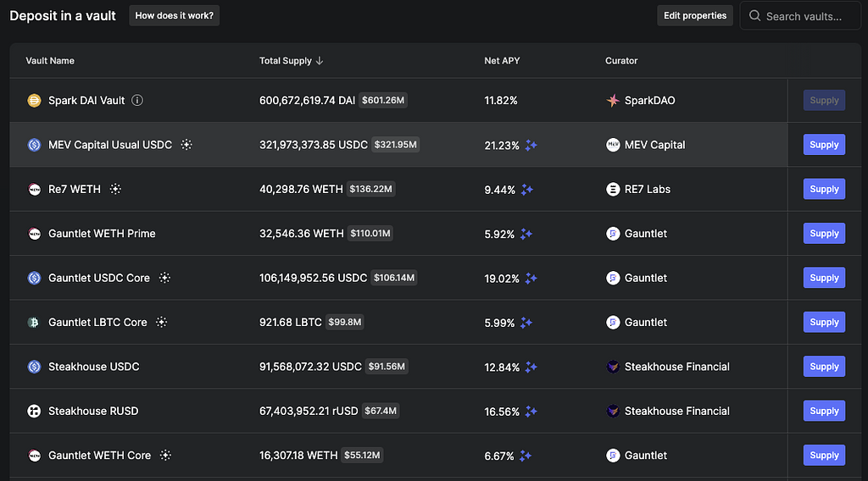Click the Steakhouse Financial logo in Steakhouse USDC row
Screen dimensions: 868x481
pyautogui.click(x=613, y=367)
